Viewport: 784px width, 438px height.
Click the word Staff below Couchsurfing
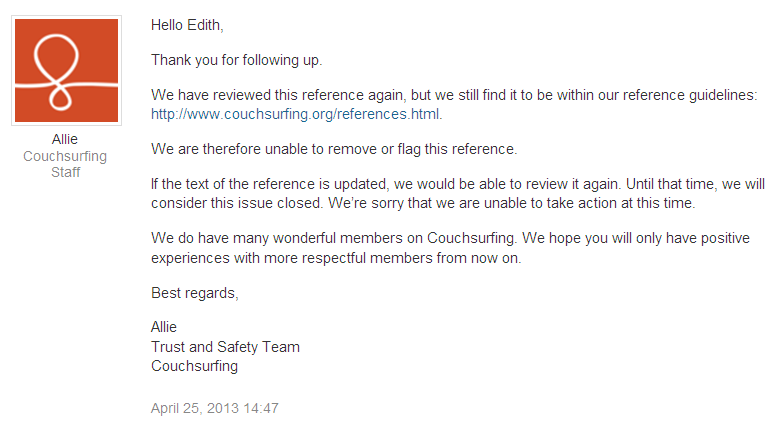(66, 172)
